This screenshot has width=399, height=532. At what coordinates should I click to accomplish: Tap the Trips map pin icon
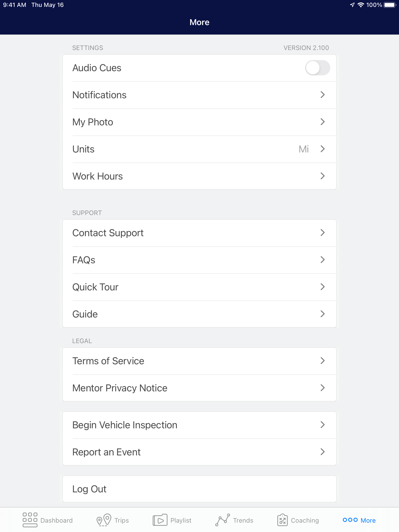coord(104,520)
